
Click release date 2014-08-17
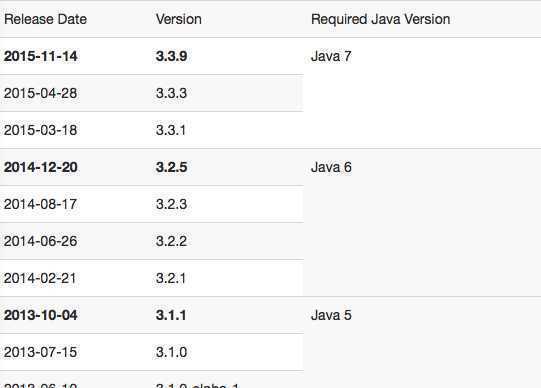(40, 204)
